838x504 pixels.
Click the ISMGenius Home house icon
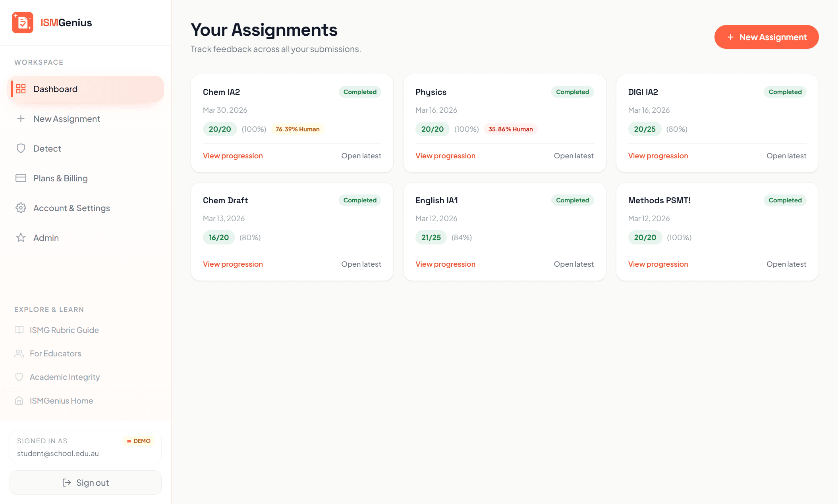[19, 401]
